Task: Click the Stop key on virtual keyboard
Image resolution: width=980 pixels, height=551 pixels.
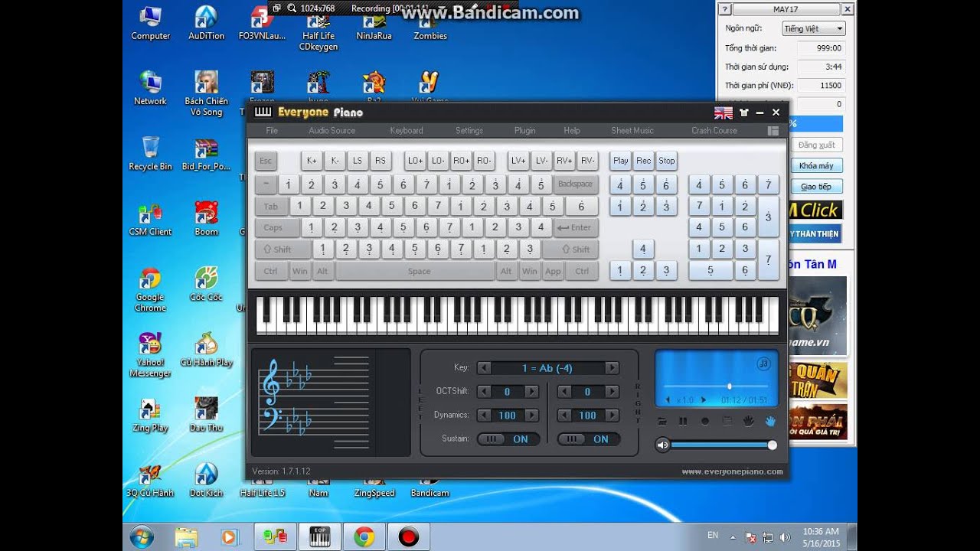Action: pyautogui.click(x=667, y=161)
